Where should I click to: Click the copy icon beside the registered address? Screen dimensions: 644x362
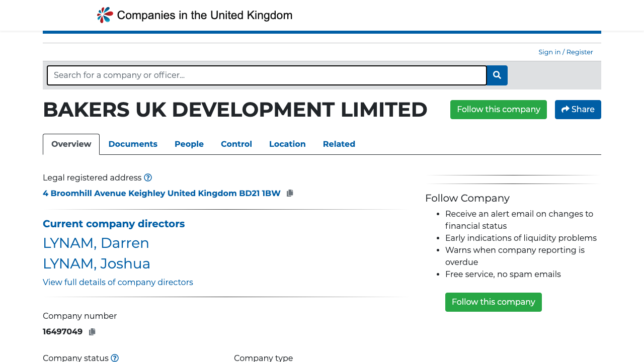[289, 193]
